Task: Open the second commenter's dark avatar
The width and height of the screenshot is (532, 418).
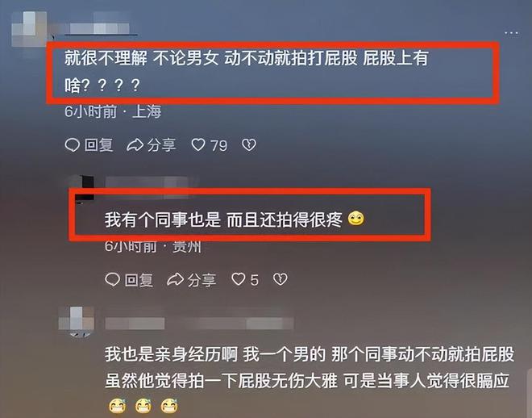Action: click(81, 189)
